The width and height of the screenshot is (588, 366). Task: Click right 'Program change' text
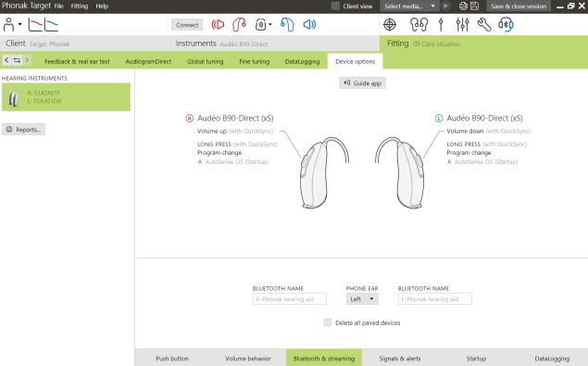pos(219,153)
